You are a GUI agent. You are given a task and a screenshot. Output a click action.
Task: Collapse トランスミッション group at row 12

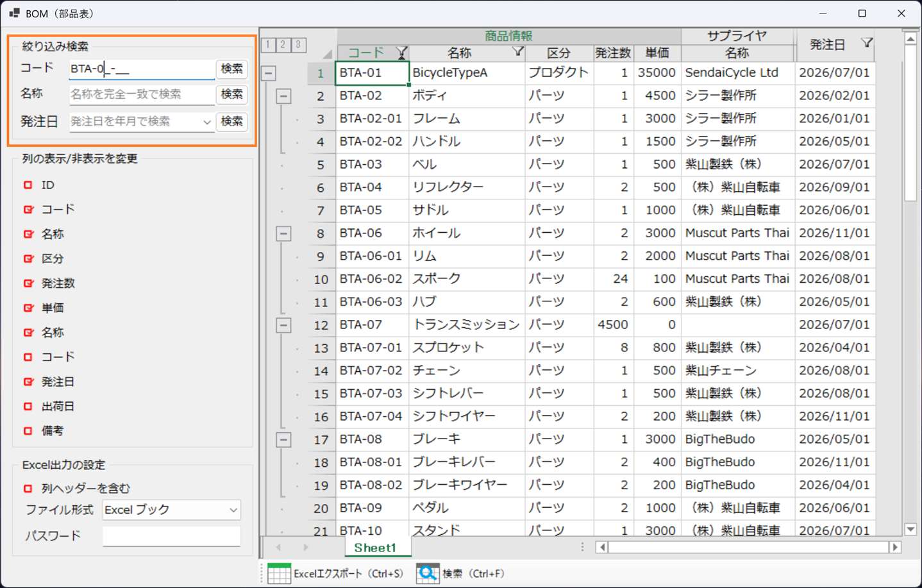click(283, 325)
